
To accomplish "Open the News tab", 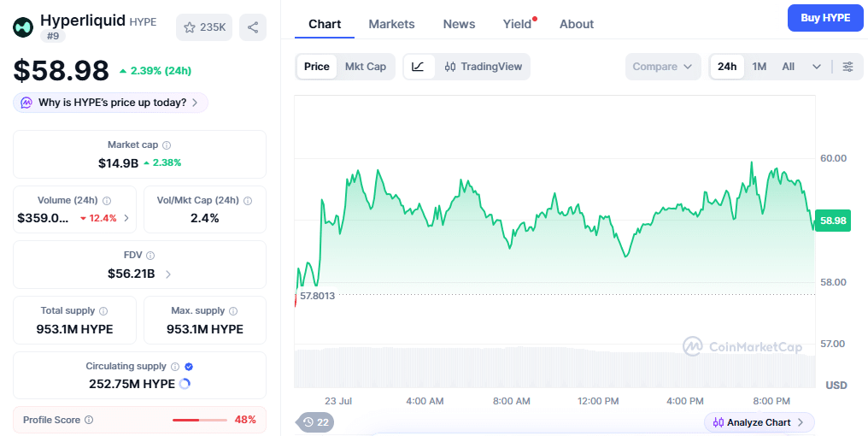I will pyautogui.click(x=459, y=25).
